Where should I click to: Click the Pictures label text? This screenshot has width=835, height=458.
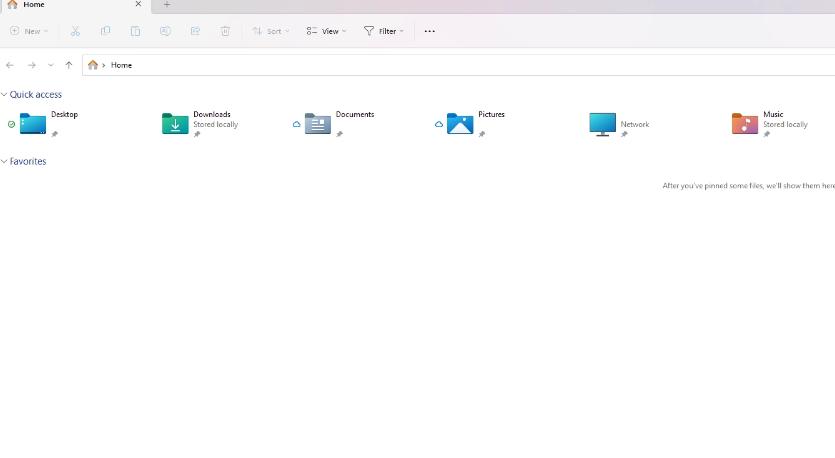click(491, 114)
